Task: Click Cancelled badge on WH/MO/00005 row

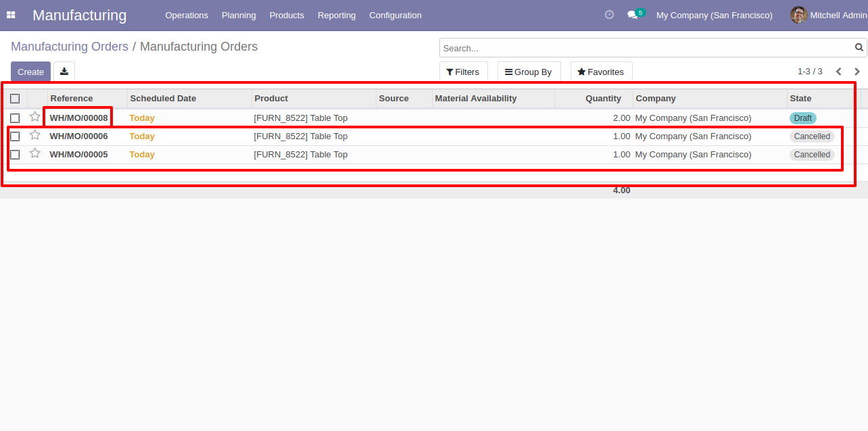Action: 812,155
